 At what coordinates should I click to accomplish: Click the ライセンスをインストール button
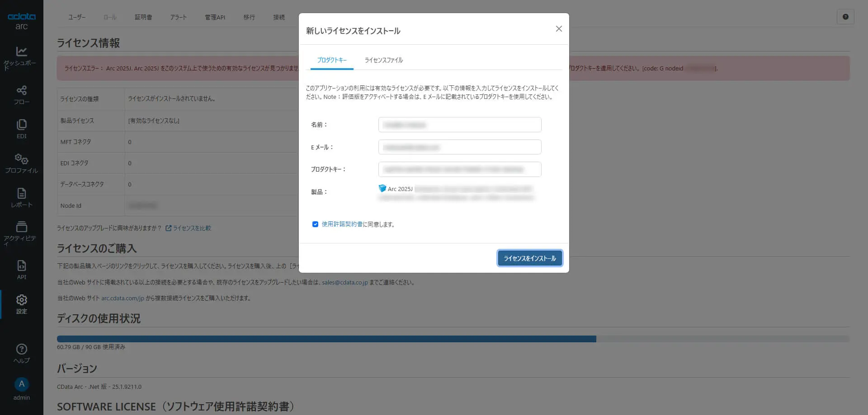[x=530, y=258]
